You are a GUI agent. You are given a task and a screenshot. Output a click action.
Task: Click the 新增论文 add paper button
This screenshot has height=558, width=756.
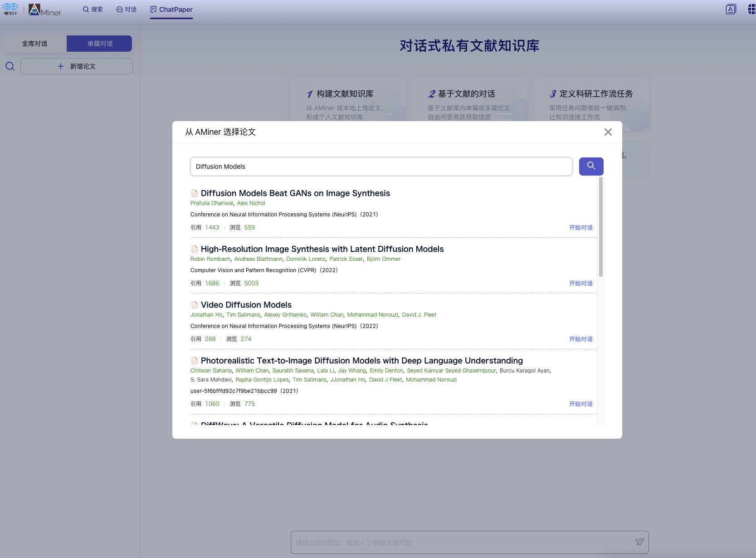tap(76, 66)
